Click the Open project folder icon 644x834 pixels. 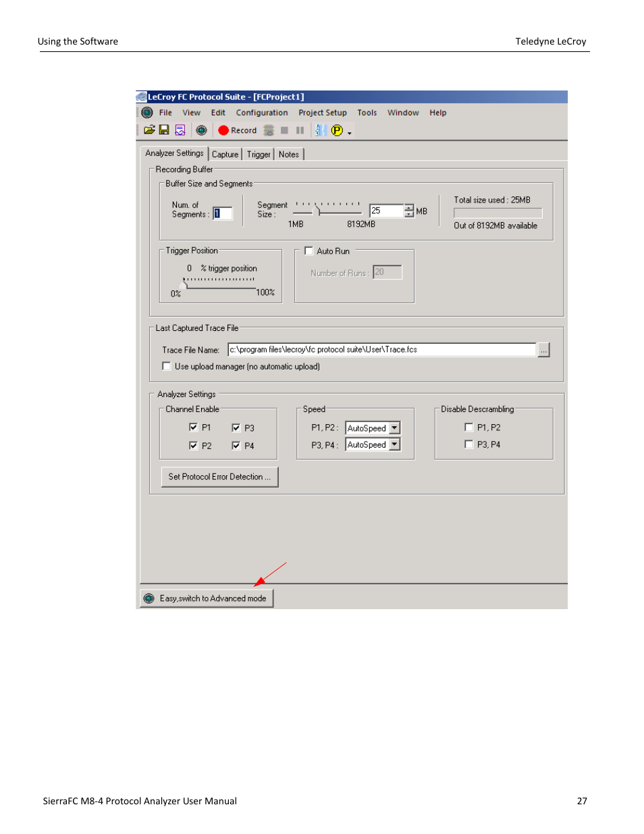click(149, 130)
